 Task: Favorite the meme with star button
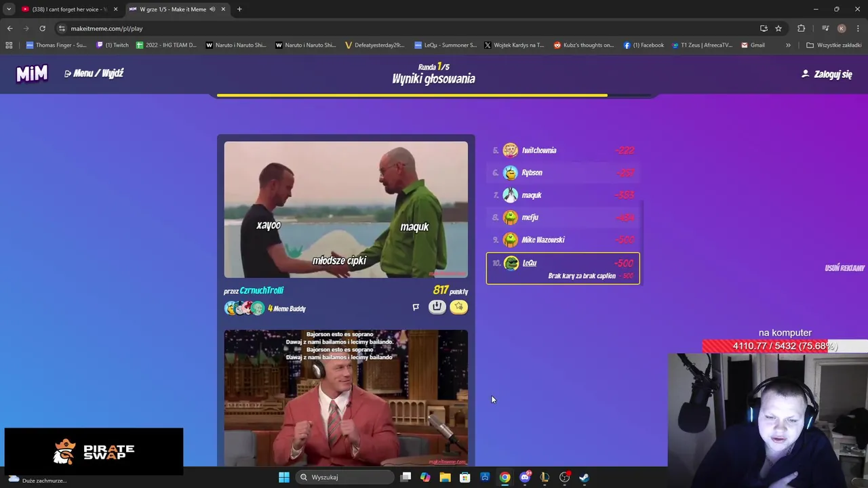tap(458, 307)
